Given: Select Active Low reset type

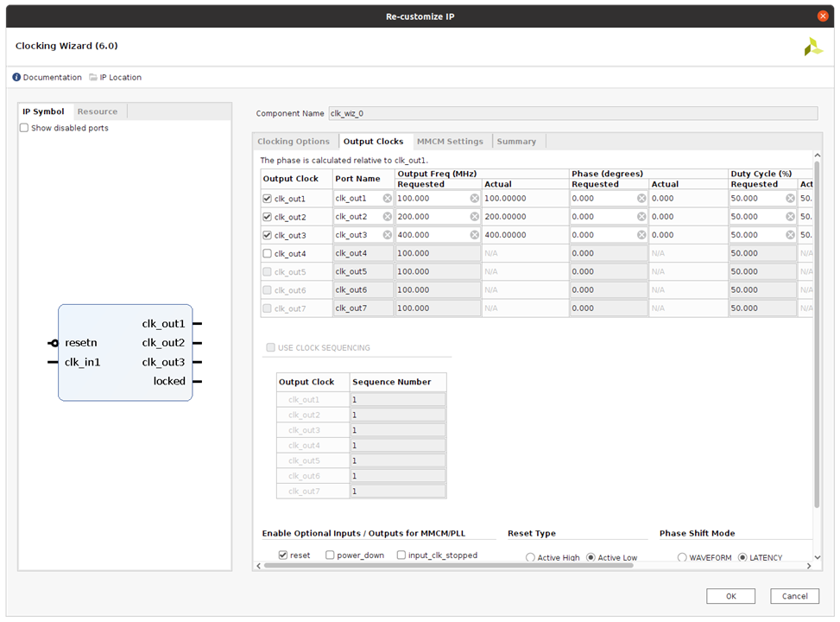Looking at the screenshot, I should click(x=591, y=558).
